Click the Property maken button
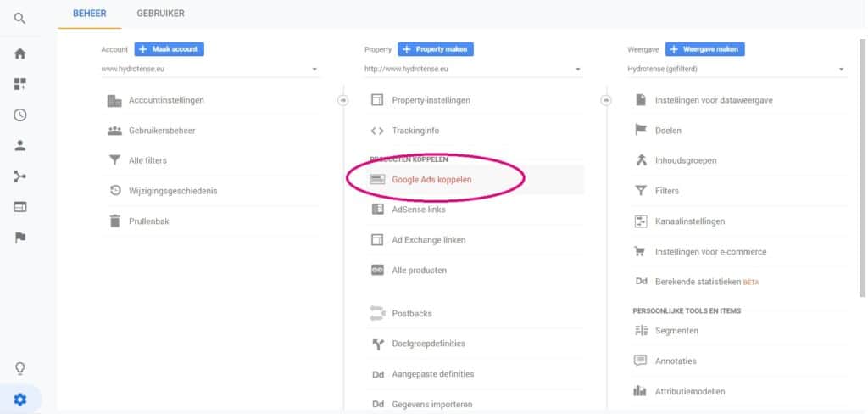 coord(436,49)
